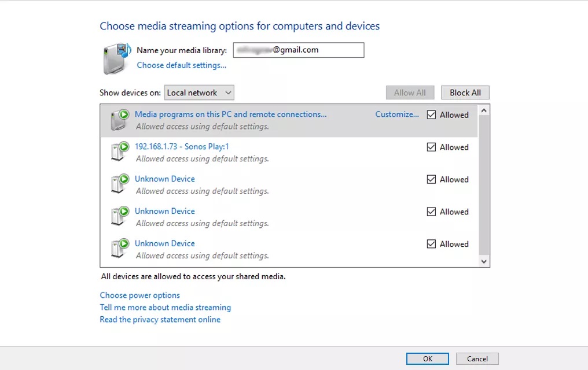Viewport: 588px width, 370px height.
Task: Open the Choose power options link
Action: click(140, 295)
